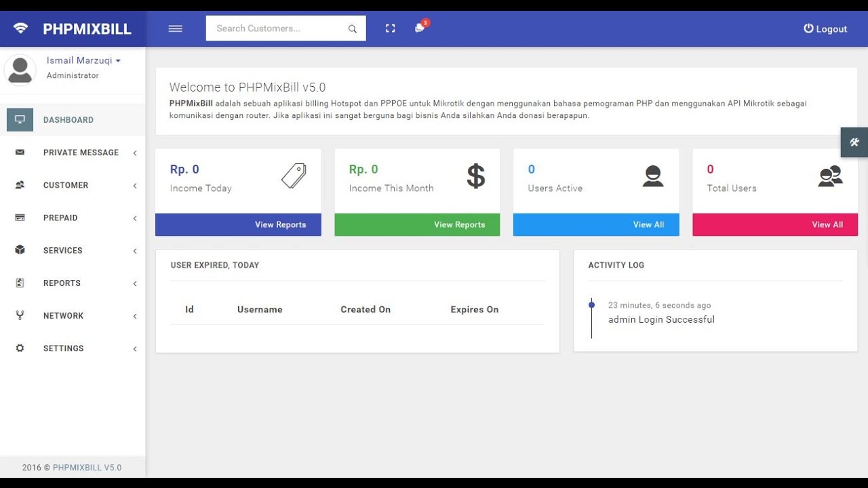The height and width of the screenshot is (488, 868).
Task: Open the Prepaid menu item
Action: [73, 218]
